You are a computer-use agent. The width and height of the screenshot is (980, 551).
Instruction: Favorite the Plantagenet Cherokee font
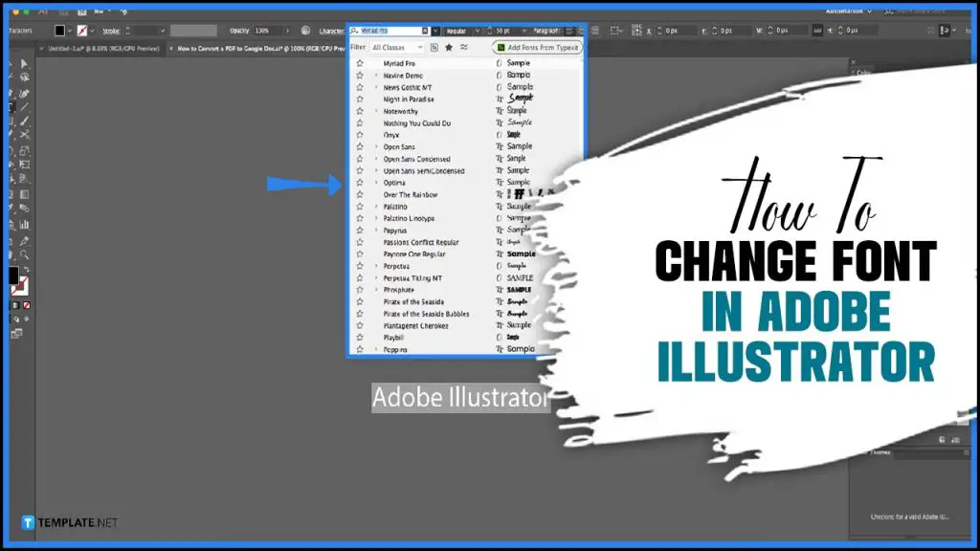tap(360, 325)
